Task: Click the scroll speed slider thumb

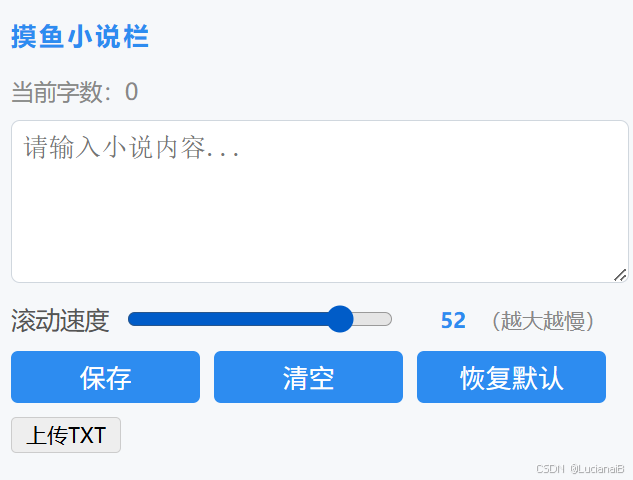Action: [x=340, y=319]
